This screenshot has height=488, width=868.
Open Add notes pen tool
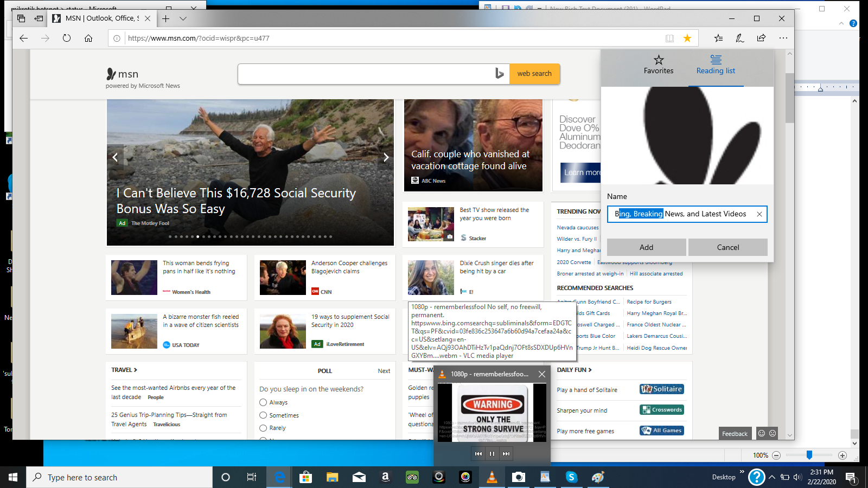click(x=739, y=38)
